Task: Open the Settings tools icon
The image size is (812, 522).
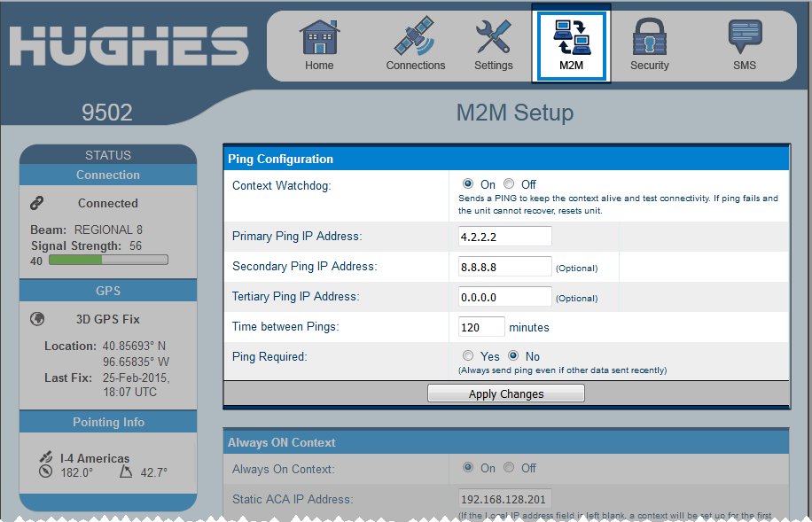Action: click(493, 38)
